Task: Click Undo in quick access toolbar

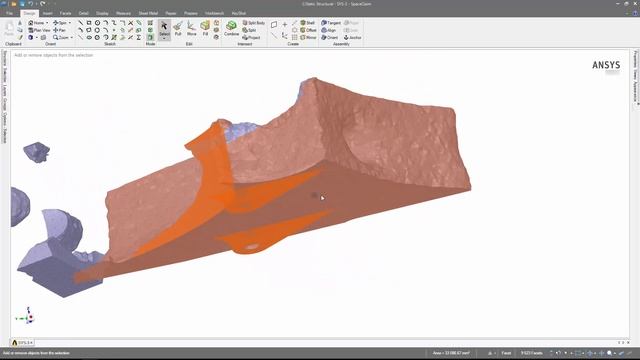Action: (x=30, y=4)
